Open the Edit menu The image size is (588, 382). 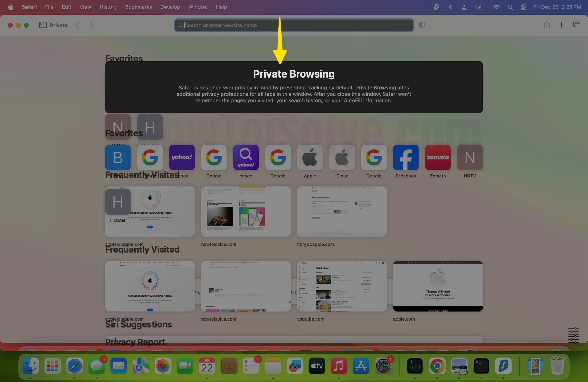click(x=66, y=7)
